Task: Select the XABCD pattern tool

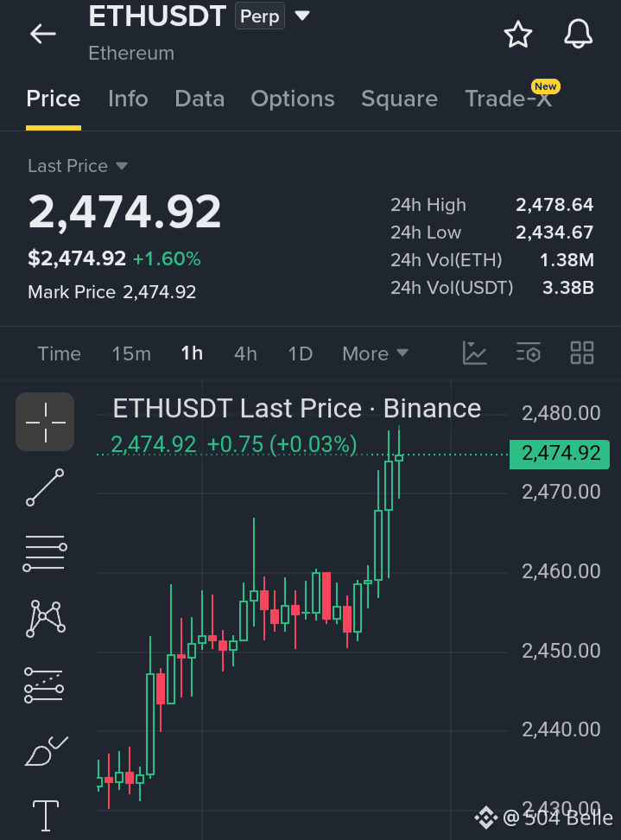Action: [46, 619]
